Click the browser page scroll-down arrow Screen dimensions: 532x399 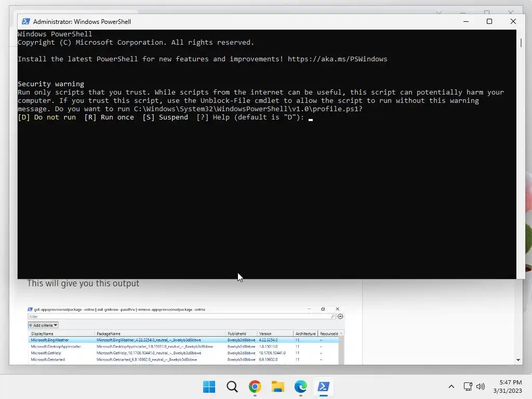[x=518, y=360]
